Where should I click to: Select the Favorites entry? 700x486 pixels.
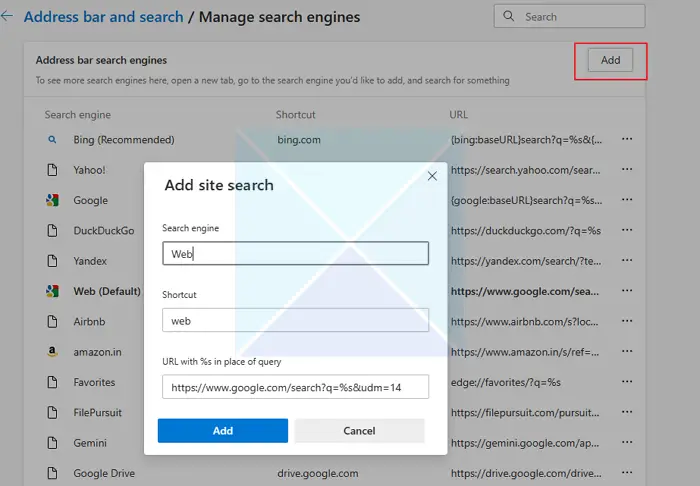(x=94, y=382)
